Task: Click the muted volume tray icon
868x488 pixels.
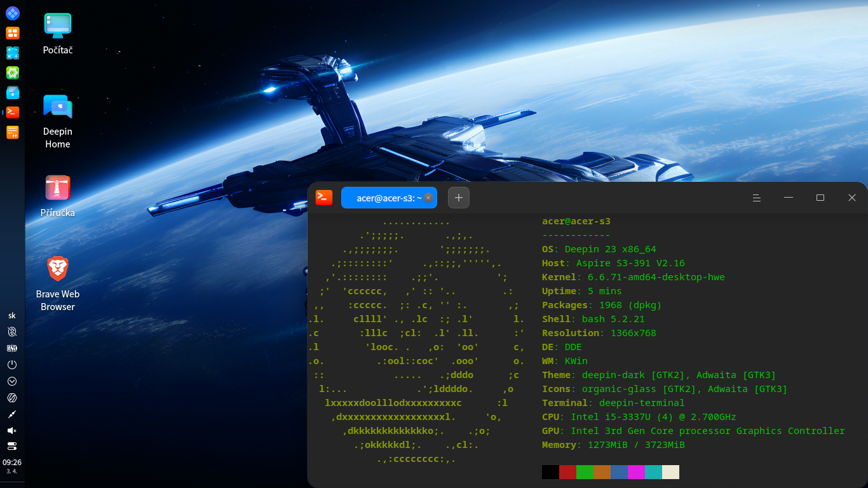Action: (12, 431)
